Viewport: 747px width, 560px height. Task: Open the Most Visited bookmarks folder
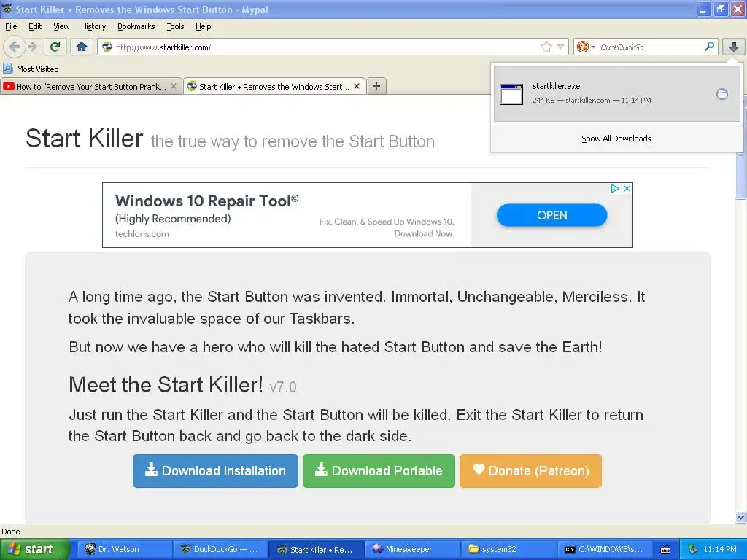click(31, 69)
